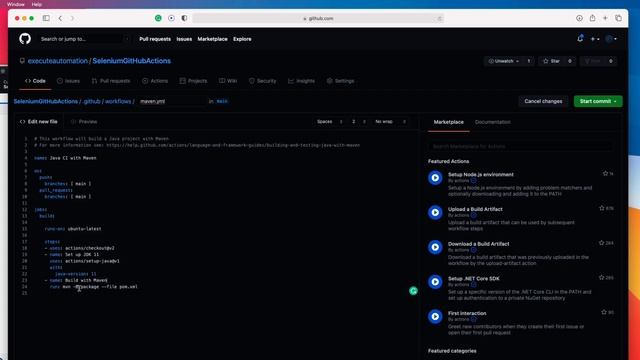Click the Unwatch button
Screen dimensions: 640x360
click(x=504, y=61)
